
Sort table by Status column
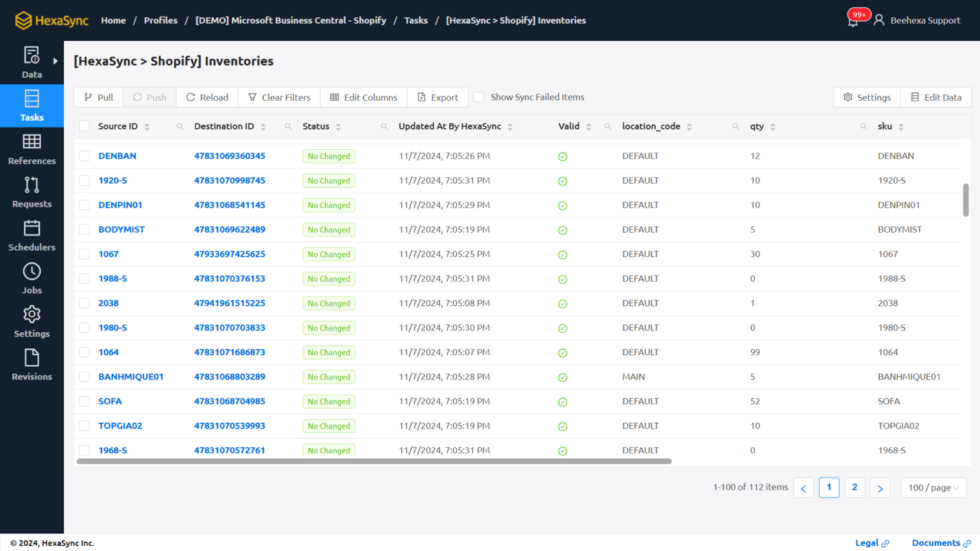click(338, 126)
